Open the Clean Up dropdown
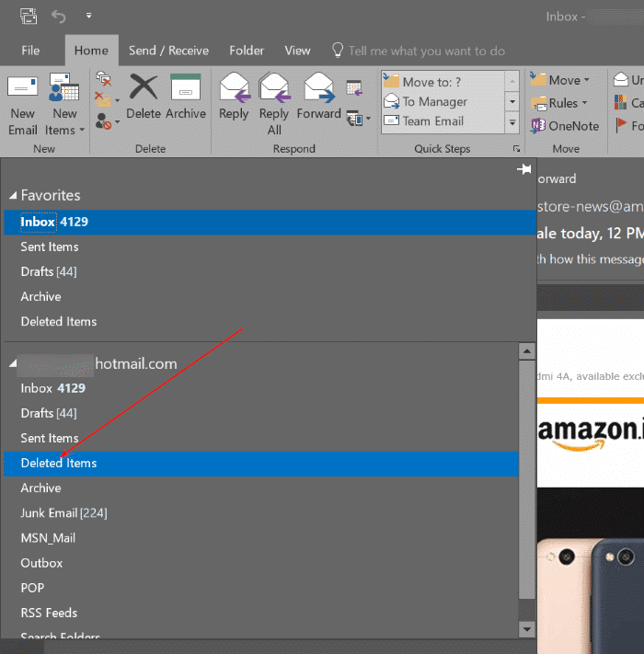Screen dimensions: 644x654 pos(107,100)
